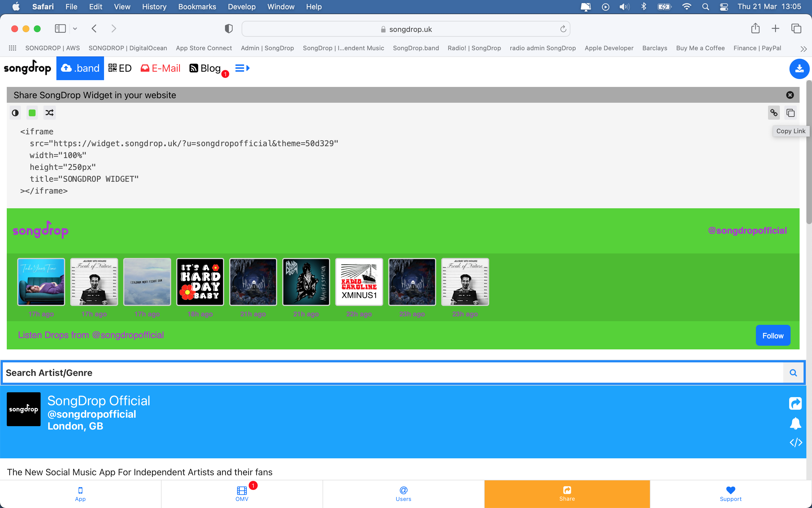Image resolution: width=812 pixels, height=508 pixels.
Task: Click the Search Artist/Genre input field
Action: 392,373
